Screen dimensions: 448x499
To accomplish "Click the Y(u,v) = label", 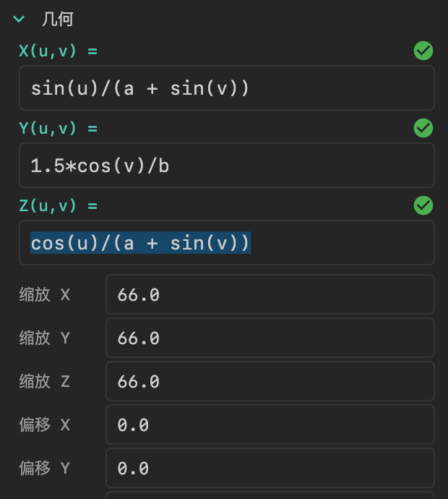I will click(58, 129).
